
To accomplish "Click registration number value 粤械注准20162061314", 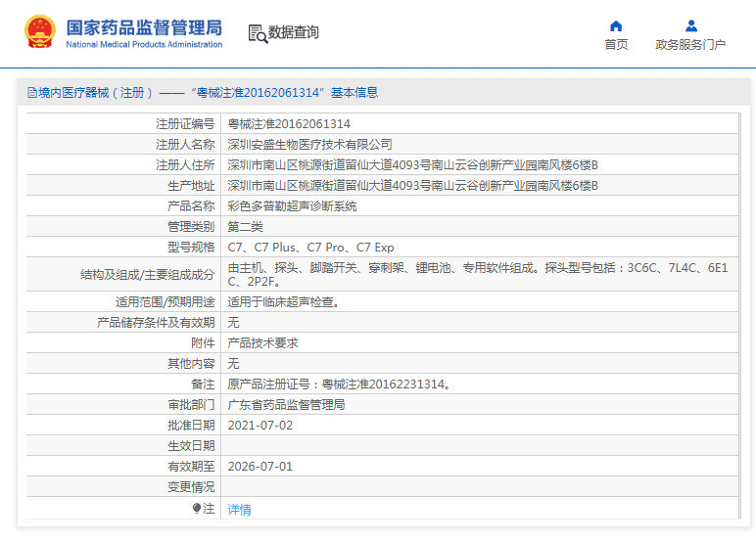I will (x=289, y=124).
